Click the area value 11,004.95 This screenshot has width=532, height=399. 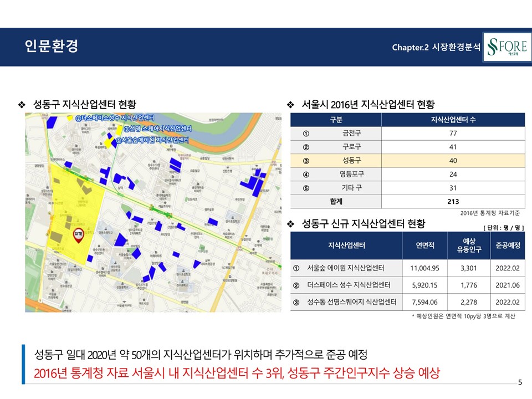pyautogui.click(x=425, y=268)
